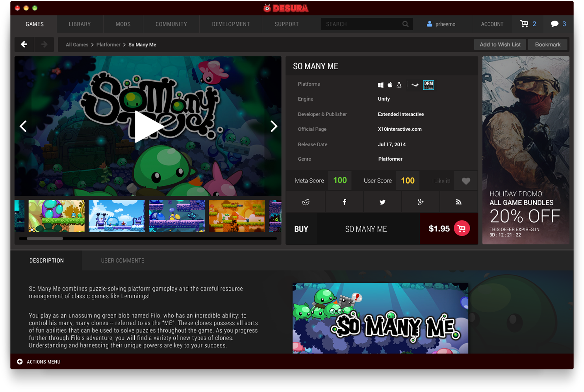The image size is (584, 392).
Task: Follow the All Games breadcrumb link
Action: (x=77, y=45)
